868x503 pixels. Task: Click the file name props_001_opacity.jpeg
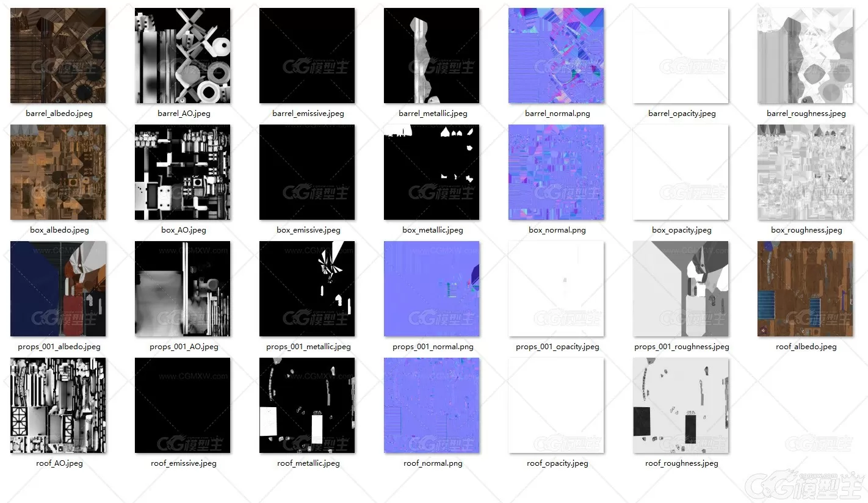[557, 347]
